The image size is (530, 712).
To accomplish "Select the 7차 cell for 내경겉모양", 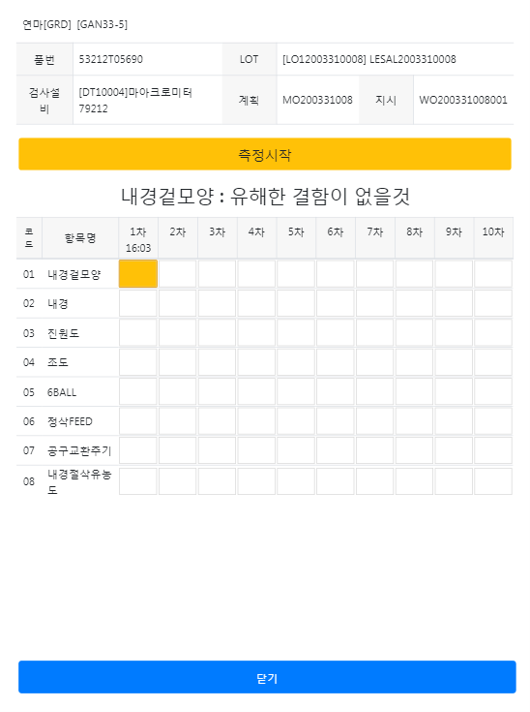I will [x=375, y=274].
